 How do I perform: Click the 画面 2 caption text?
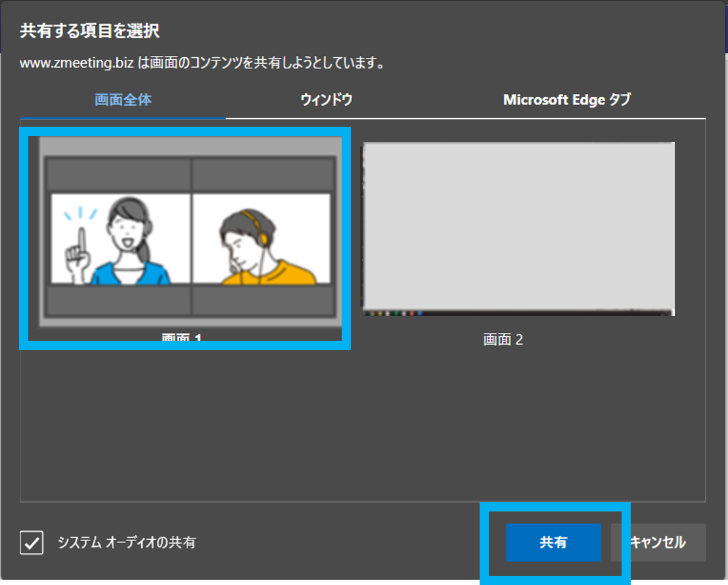click(503, 339)
